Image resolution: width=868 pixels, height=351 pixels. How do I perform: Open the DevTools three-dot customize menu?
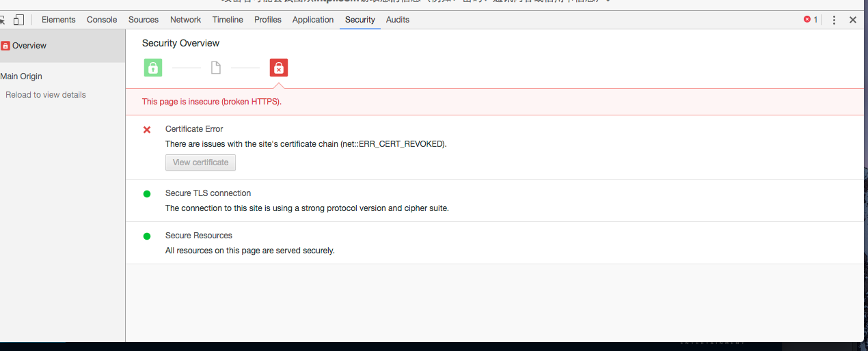[834, 20]
